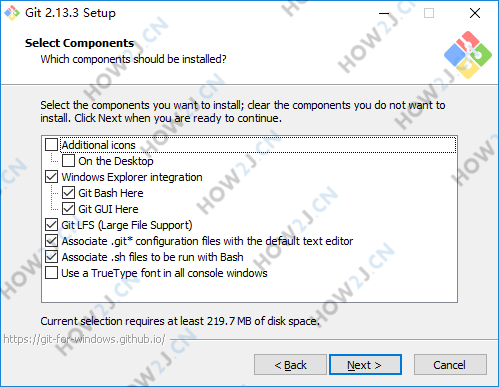Minimize the Git Setup window
Viewport: 499px width, 387px height.
384,13
